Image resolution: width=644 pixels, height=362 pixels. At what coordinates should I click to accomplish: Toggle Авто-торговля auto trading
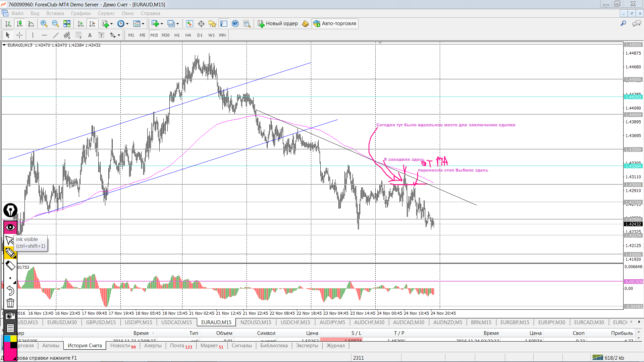[335, 23]
